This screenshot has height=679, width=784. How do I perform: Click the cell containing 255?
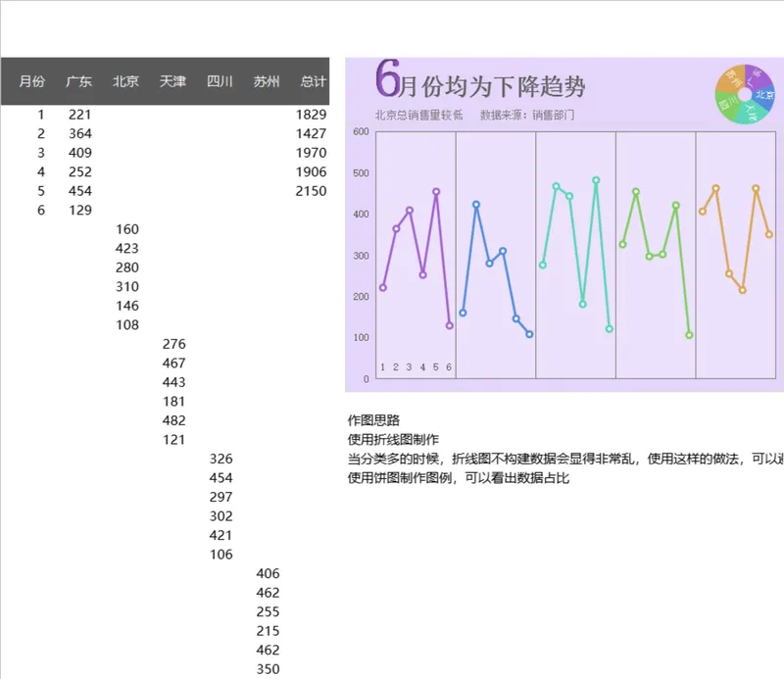268,611
